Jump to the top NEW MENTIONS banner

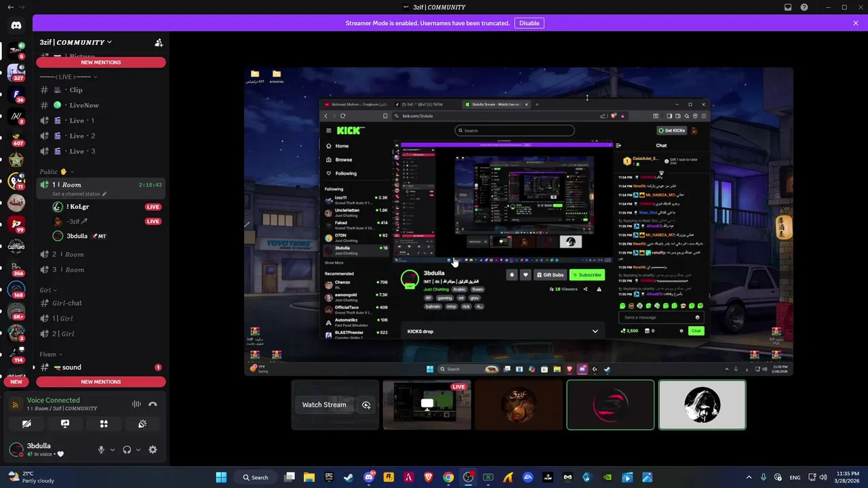(101, 62)
